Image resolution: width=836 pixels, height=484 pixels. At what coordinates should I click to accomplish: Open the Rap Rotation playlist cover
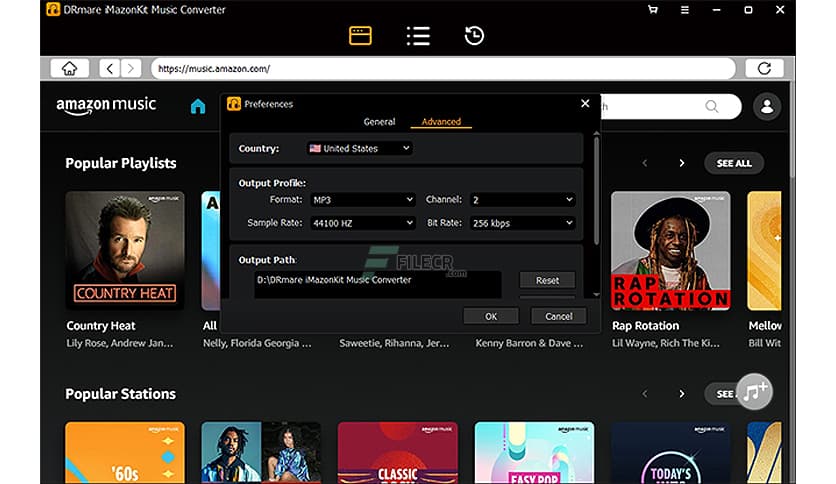click(671, 251)
